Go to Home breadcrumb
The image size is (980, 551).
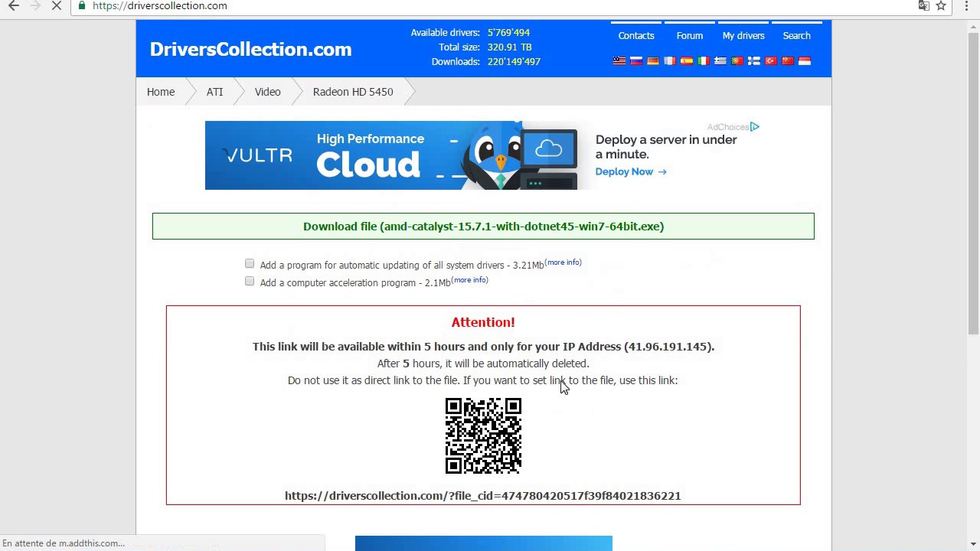click(161, 92)
